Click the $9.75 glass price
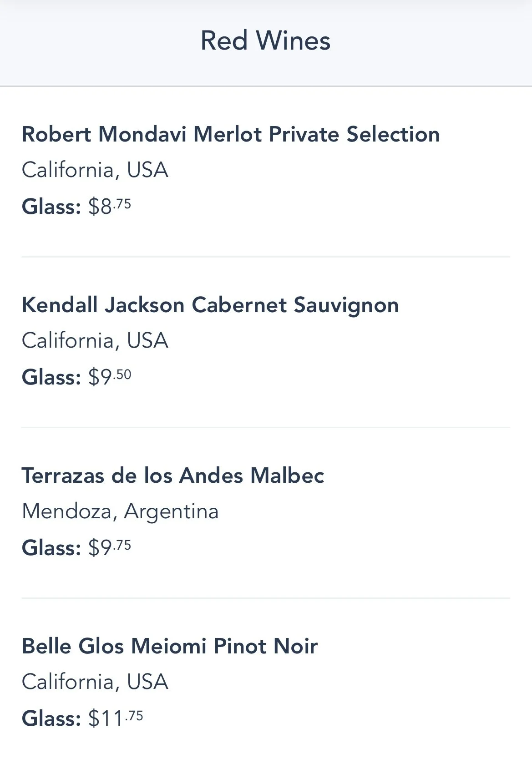Image resolution: width=532 pixels, height=764 pixels. coord(110,547)
